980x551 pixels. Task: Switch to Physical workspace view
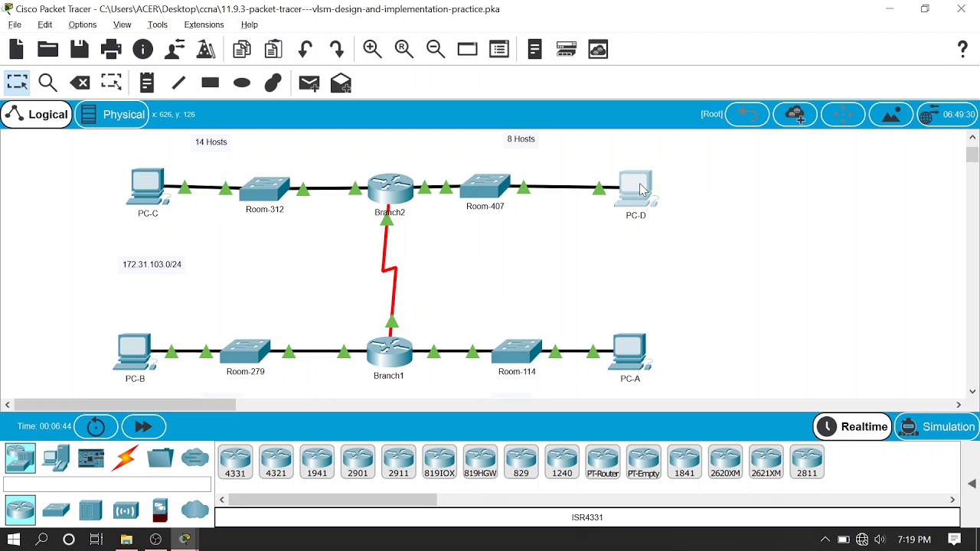[x=112, y=115]
